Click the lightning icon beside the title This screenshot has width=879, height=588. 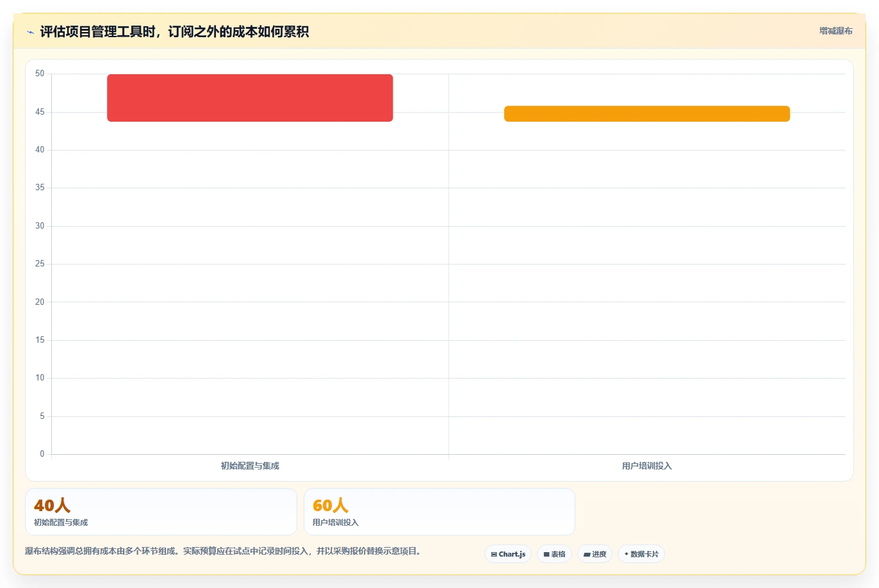pyautogui.click(x=30, y=32)
